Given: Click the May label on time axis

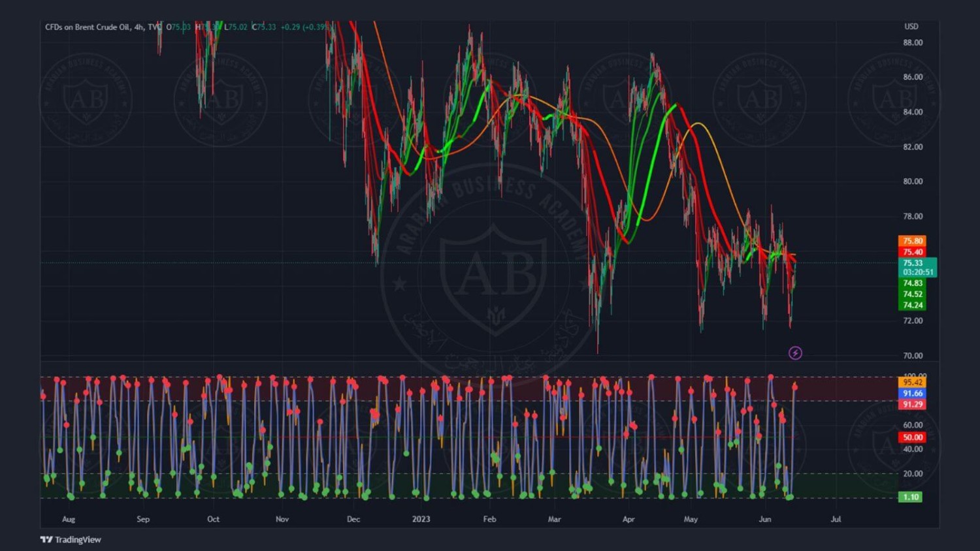Looking at the screenshot, I should tap(691, 520).
